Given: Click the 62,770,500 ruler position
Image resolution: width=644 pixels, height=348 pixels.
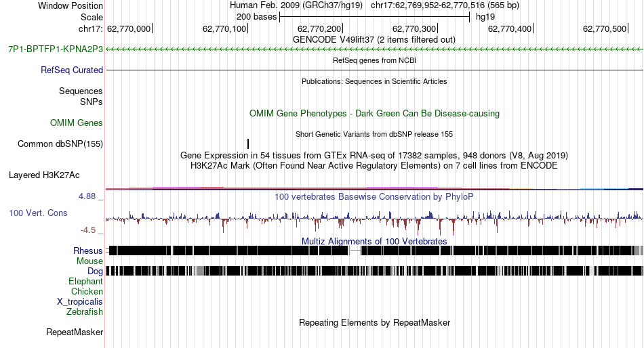Looking at the screenshot, I should pos(605,28).
